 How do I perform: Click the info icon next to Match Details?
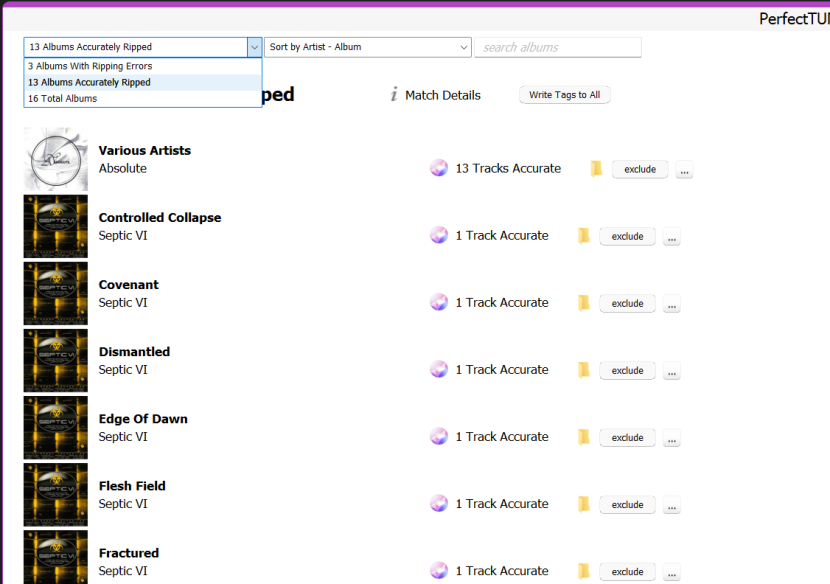point(394,95)
